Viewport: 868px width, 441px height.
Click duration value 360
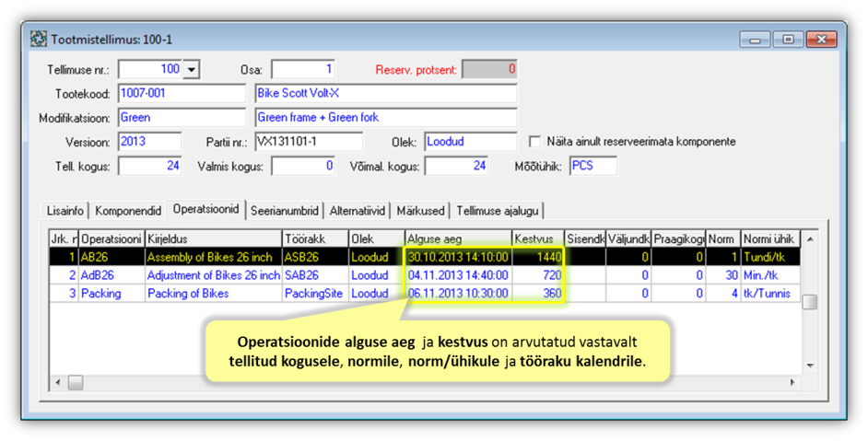(x=552, y=294)
